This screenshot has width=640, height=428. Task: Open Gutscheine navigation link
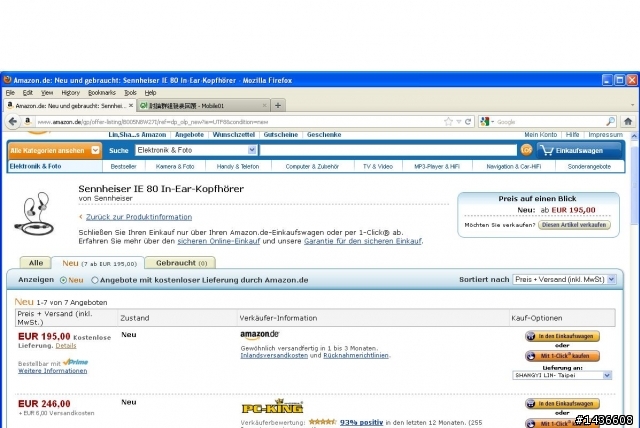(x=280, y=135)
